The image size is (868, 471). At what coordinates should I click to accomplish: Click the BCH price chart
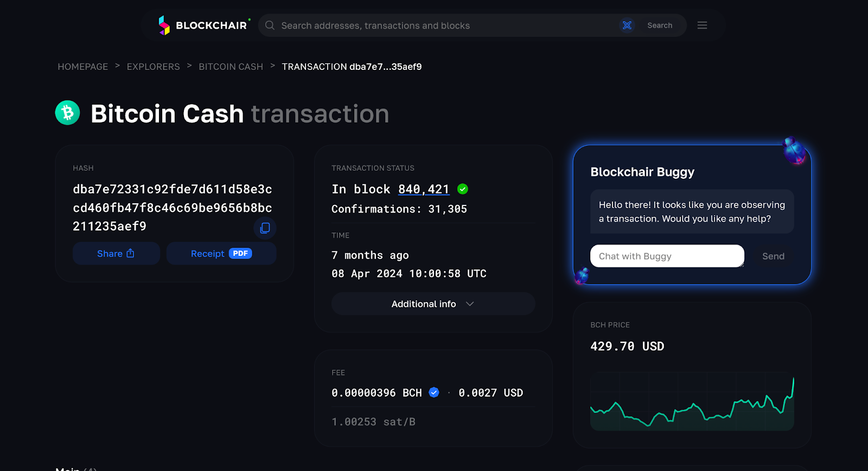click(692, 401)
